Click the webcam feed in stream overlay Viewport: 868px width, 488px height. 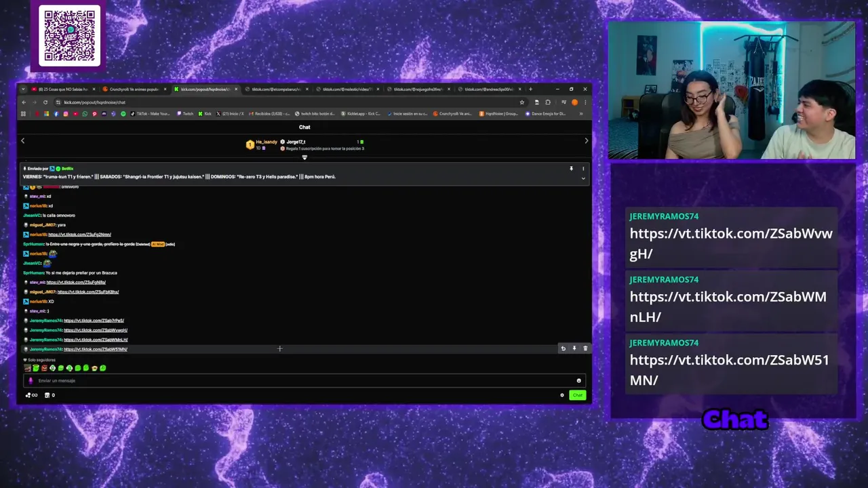pos(732,91)
